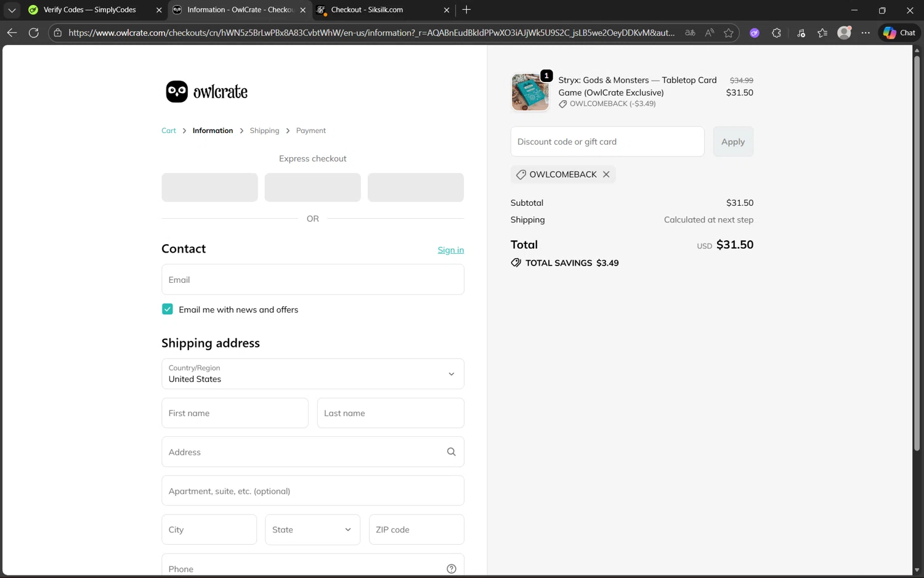Switch to Verify Codes — SimplyCodes tab
Viewport: 924px width, 578px height.
pyautogui.click(x=89, y=10)
